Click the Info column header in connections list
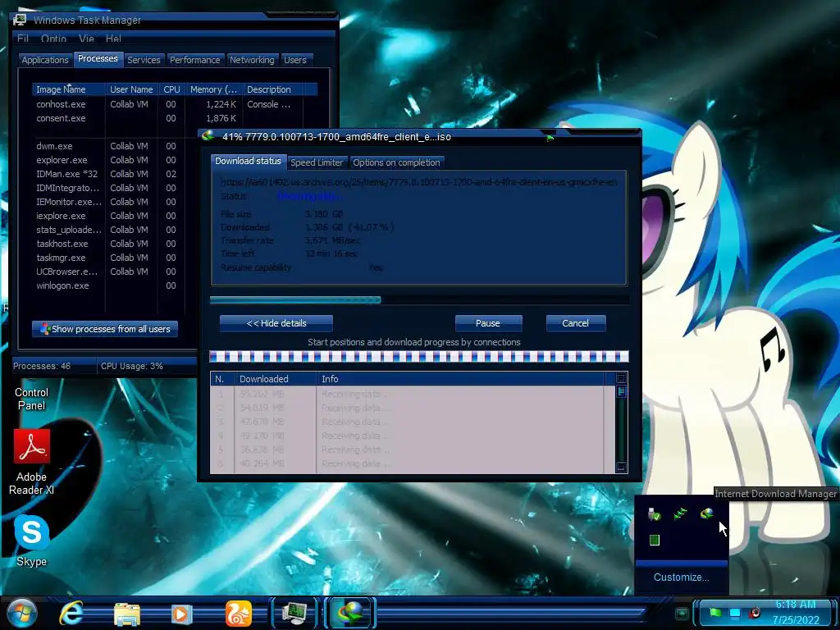The width and height of the screenshot is (840, 630). pyautogui.click(x=461, y=379)
